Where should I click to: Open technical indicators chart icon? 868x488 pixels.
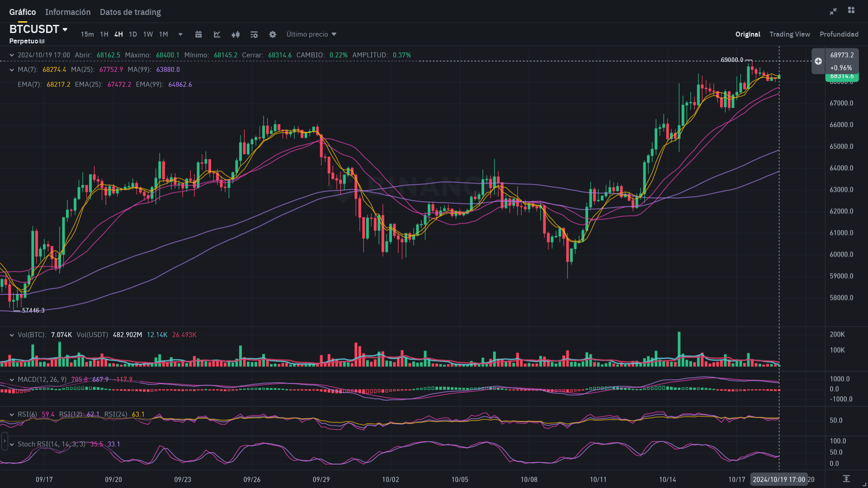[217, 34]
